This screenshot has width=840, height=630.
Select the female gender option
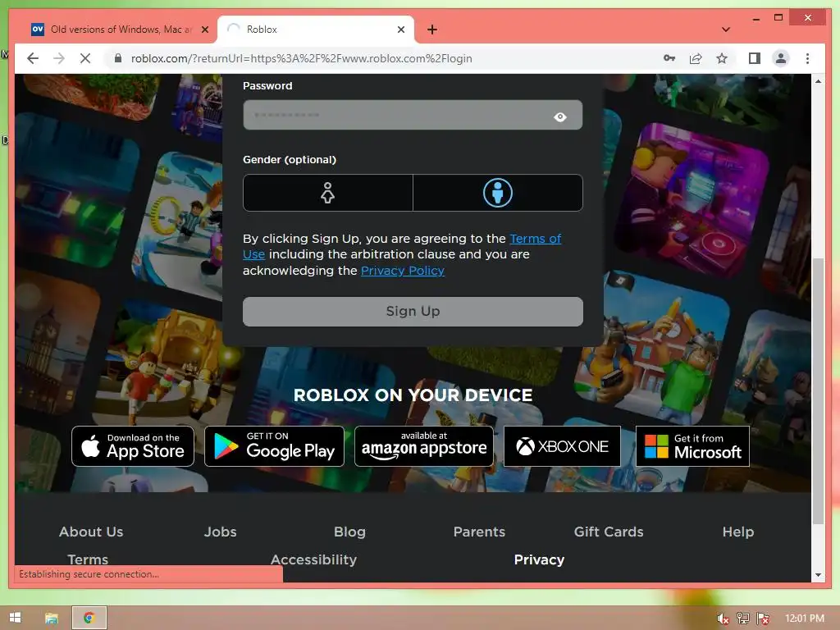coord(328,193)
